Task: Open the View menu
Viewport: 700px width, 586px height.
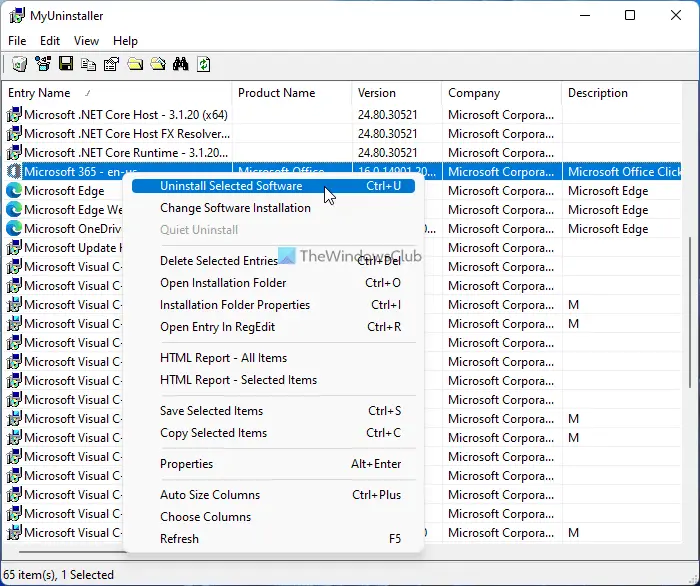Action: pyautogui.click(x=86, y=41)
